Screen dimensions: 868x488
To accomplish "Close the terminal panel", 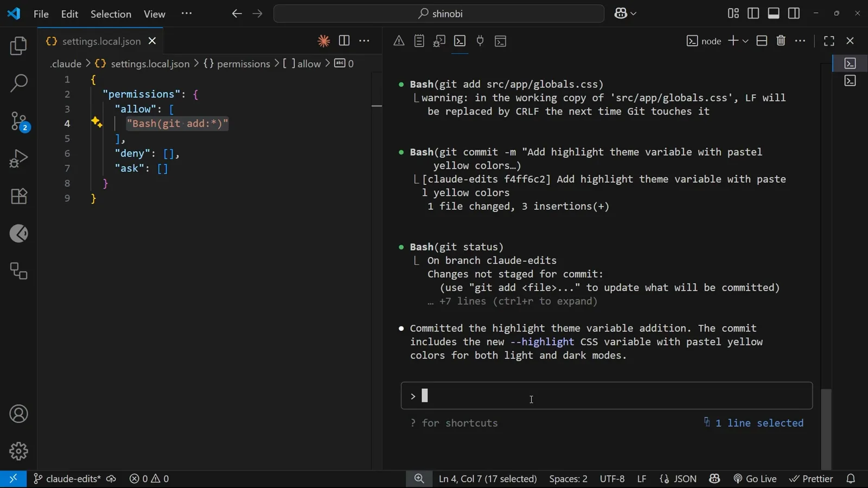I will (850, 41).
